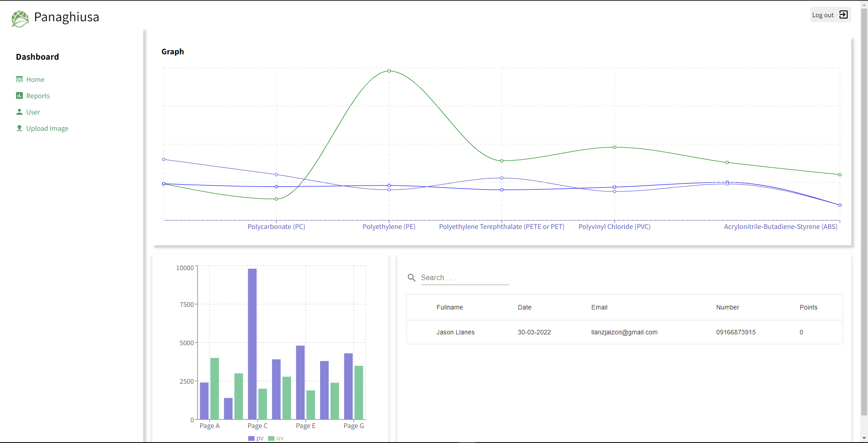This screenshot has width=868, height=443.
Task: Click the Reports chart icon
Action: point(19,95)
